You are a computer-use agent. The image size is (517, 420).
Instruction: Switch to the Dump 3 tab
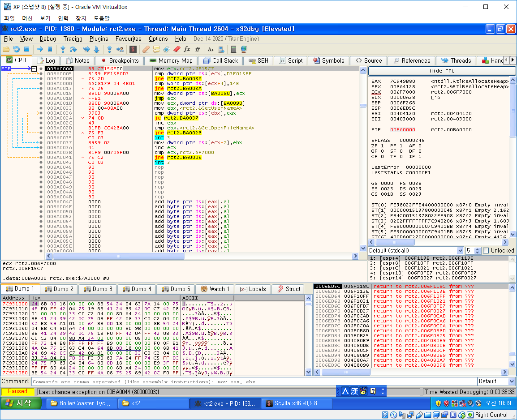tap(98, 289)
